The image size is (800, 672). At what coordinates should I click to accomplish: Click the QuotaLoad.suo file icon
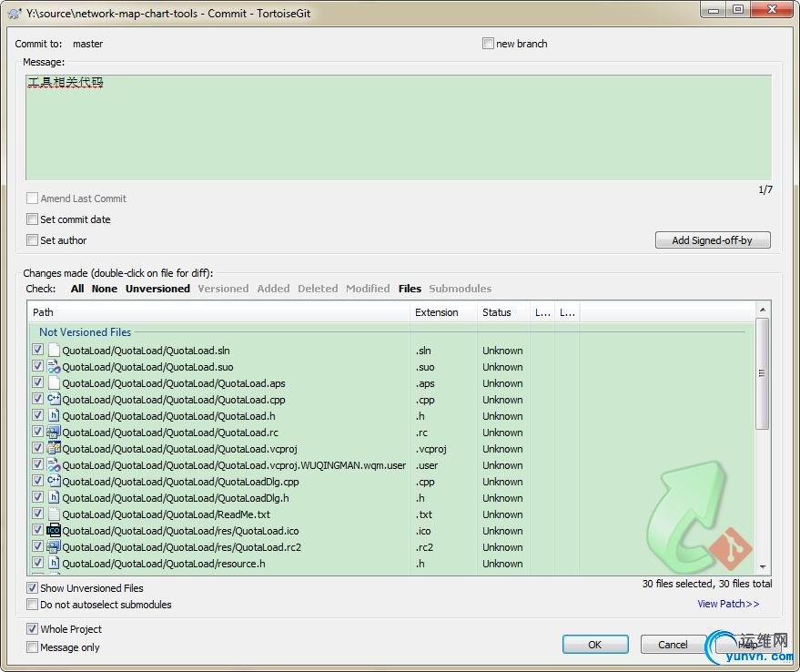(54, 367)
